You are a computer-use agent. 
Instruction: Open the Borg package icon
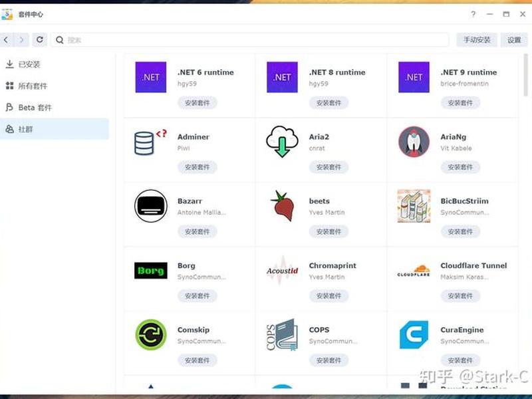[151, 271]
